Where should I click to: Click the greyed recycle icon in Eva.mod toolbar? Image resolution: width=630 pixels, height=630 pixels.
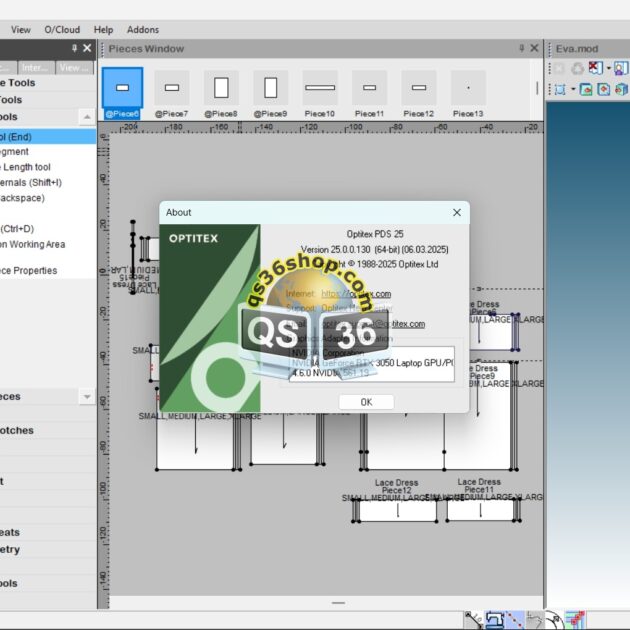coord(577,68)
